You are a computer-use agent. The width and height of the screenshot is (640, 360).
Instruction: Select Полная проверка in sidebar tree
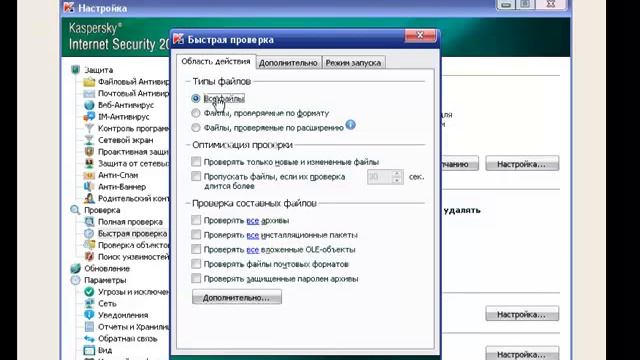point(130,222)
